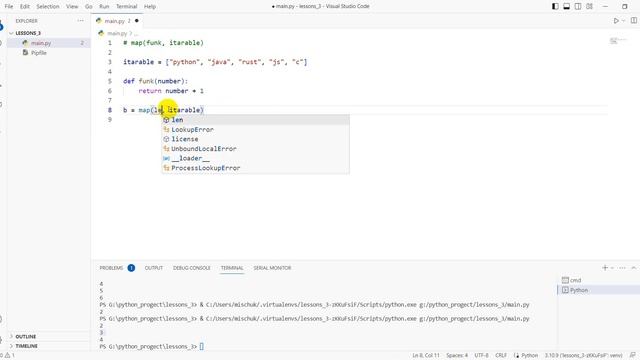Click 'Spaces: 4' indentation status item
This screenshot has height=360, width=640.
point(457,356)
